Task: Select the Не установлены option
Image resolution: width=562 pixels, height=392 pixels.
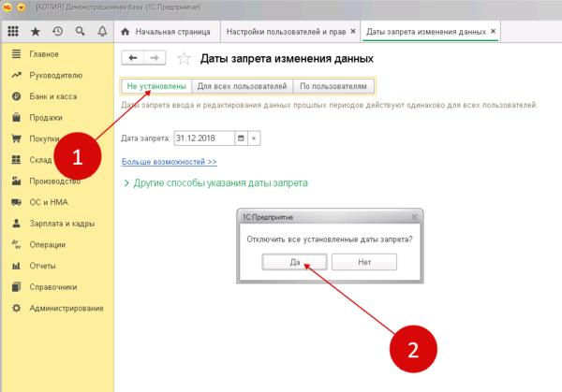Action: pyautogui.click(x=156, y=86)
